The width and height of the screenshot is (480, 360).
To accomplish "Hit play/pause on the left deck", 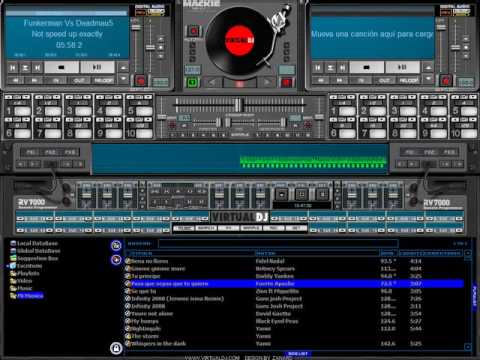I will tap(97, 67).
